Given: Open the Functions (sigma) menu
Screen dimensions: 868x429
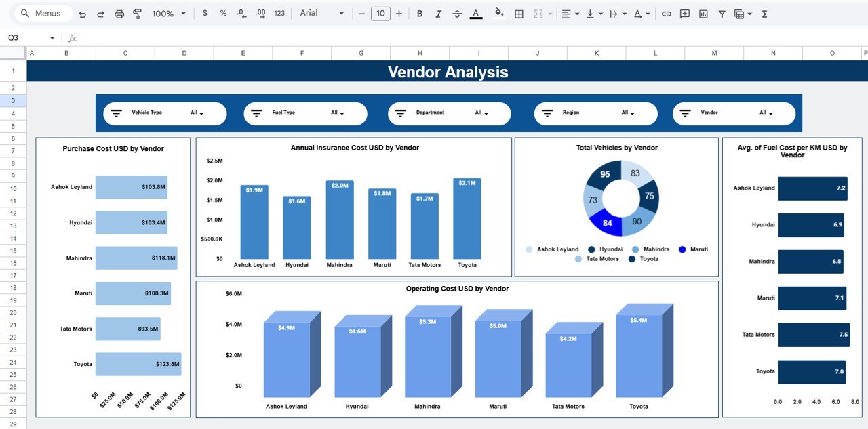Looking at the screenshot, I should [x=764, y=13].
